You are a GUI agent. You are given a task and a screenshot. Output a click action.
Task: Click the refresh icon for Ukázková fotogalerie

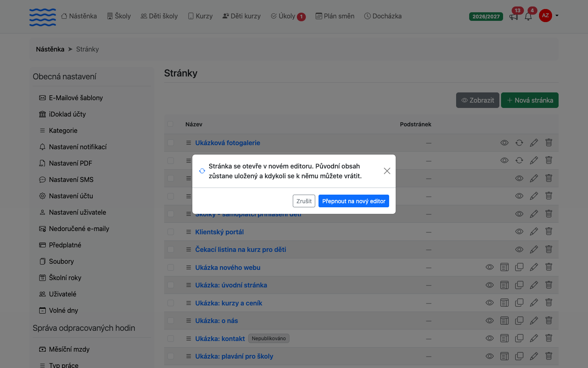519,143
